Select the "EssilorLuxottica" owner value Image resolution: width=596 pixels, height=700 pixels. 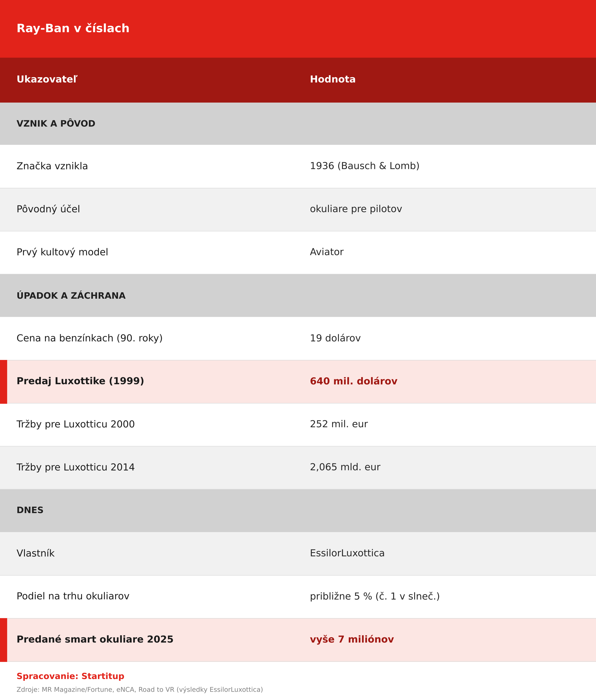tap(347, 554)
